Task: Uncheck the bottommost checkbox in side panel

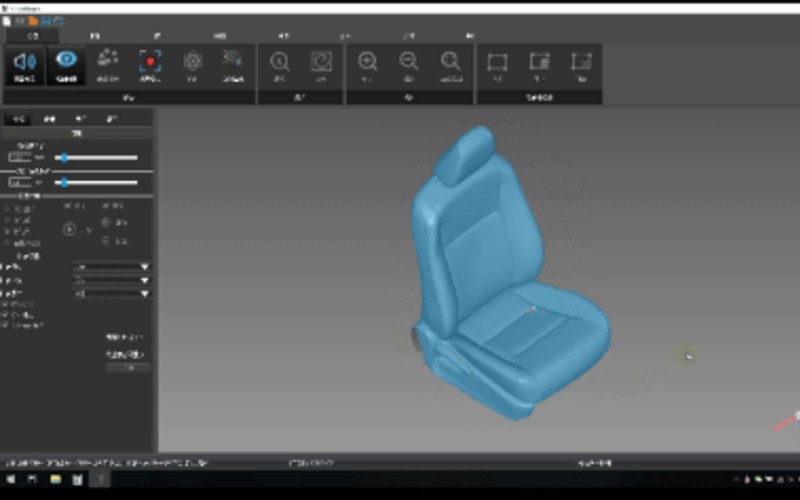Action: click(5, 325)
